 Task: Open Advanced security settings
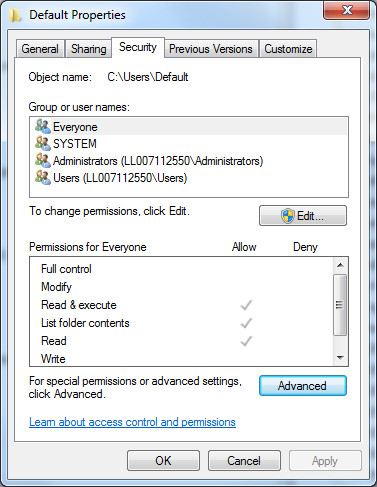click(303, 386)
